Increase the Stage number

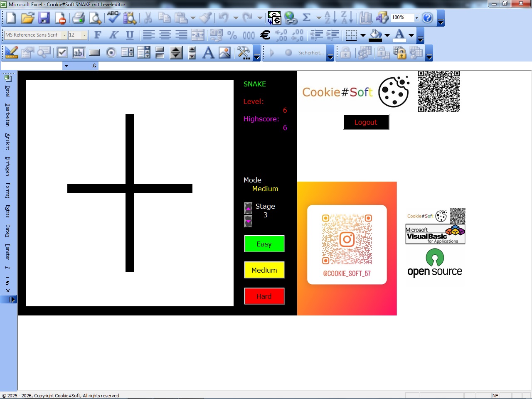tap(248, 208)
